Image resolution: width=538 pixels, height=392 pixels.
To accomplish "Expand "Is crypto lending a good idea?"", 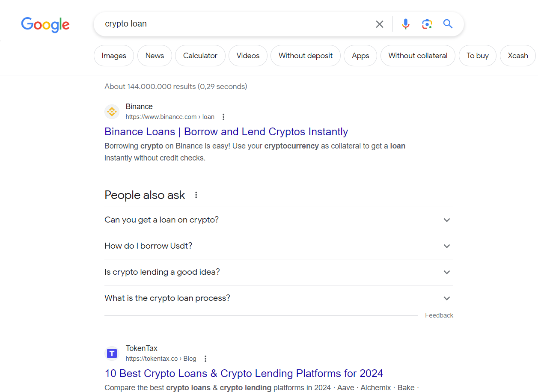I will tap(279, 272).
